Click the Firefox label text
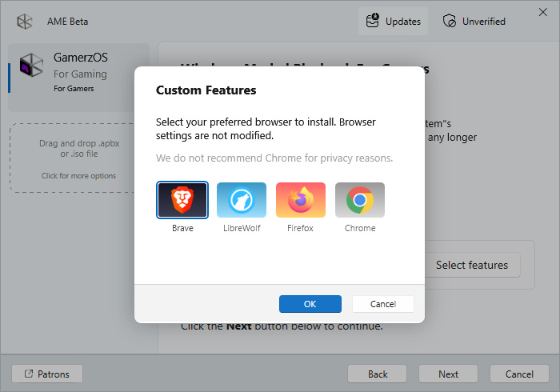This screenshot has width=560, height=392. point(300,228)
